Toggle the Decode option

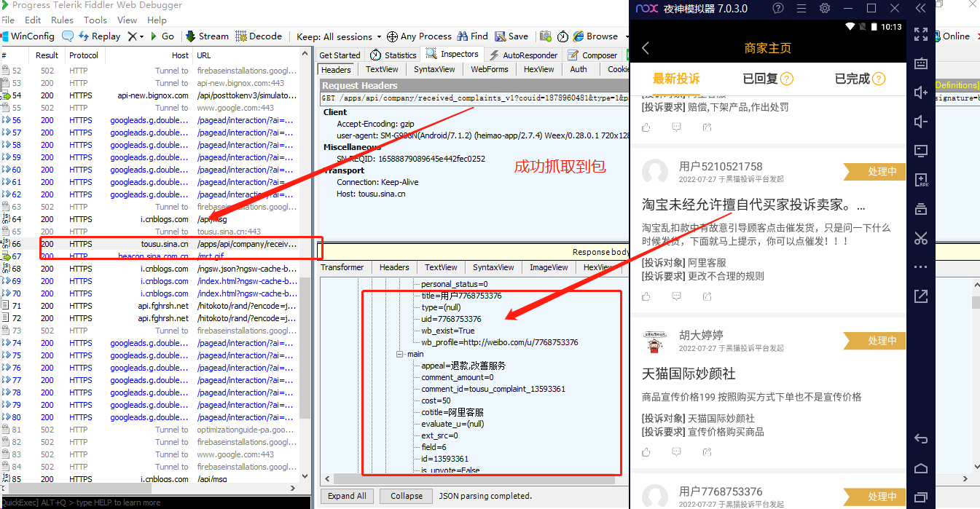pyautogui.click(x=259, y=36)
